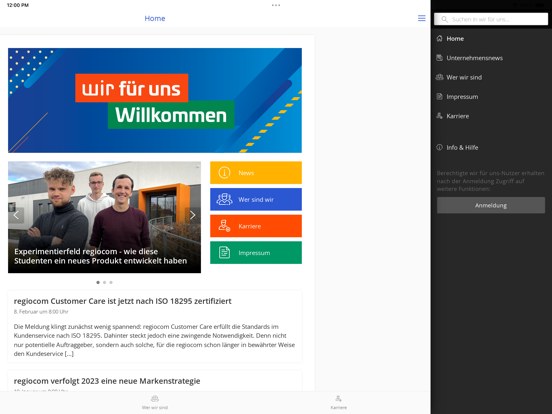The image size is (552, 414).
Task: Click the 12:00 PM status bar clock
Action: [18, 5]
